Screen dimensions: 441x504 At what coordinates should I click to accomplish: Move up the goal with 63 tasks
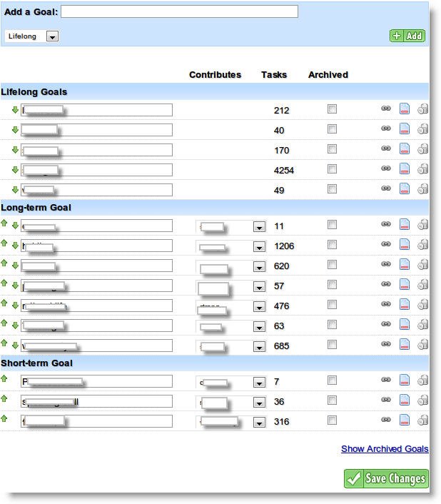tap(4, 323)
